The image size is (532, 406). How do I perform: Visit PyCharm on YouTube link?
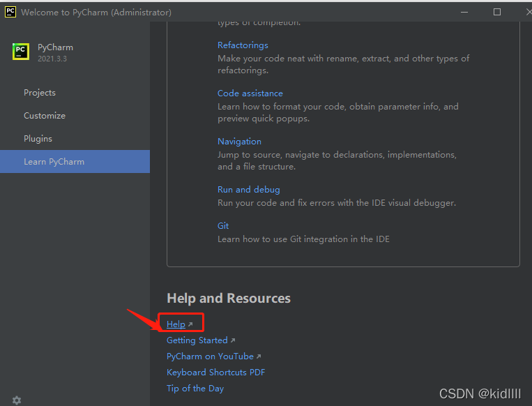pos(210,356)
